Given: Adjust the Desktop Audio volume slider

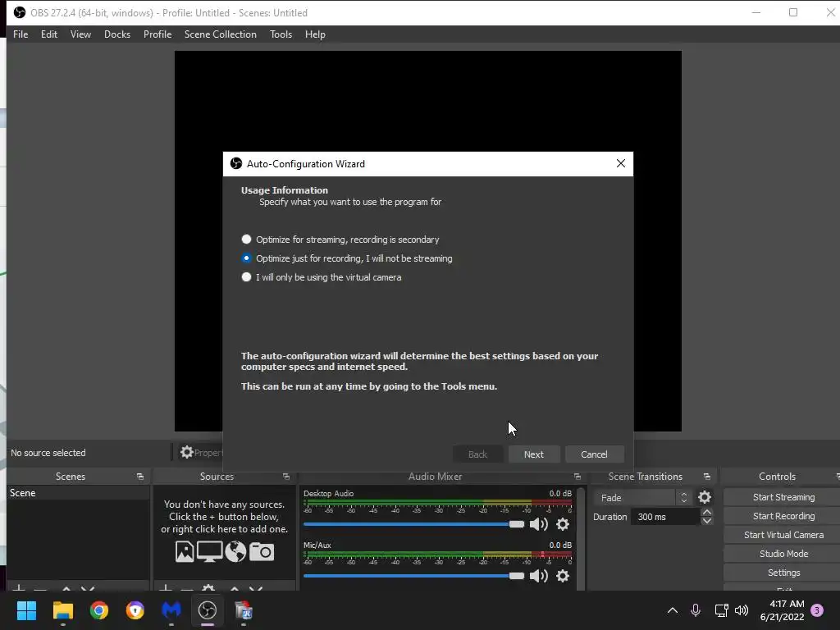Looking at the screenshot, I should point(413,524).
